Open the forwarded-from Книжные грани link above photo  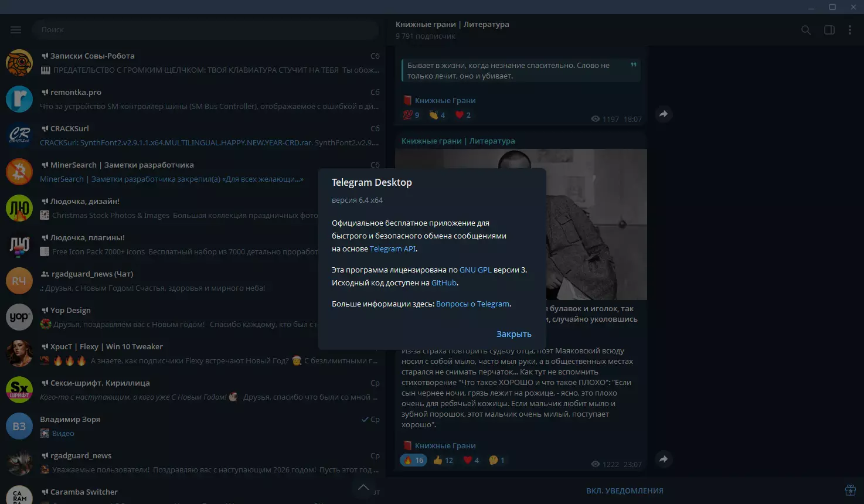458,141
